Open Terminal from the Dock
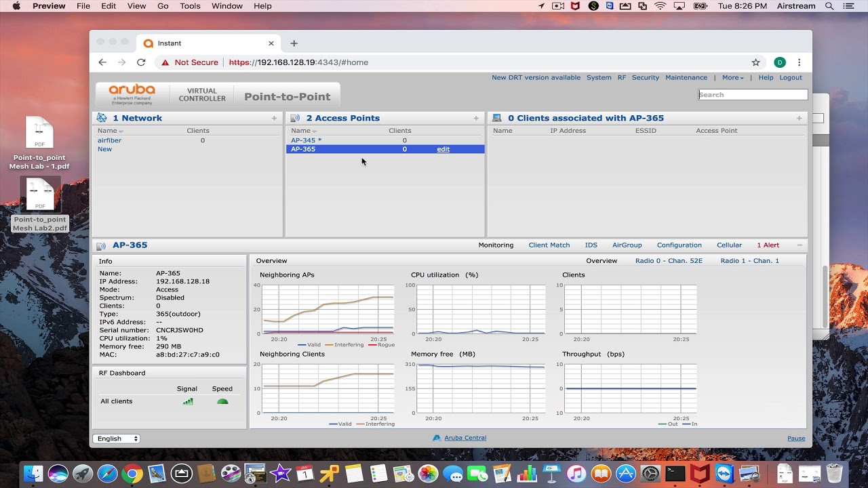This screenshot has height=488, width=868. [675, 473]
